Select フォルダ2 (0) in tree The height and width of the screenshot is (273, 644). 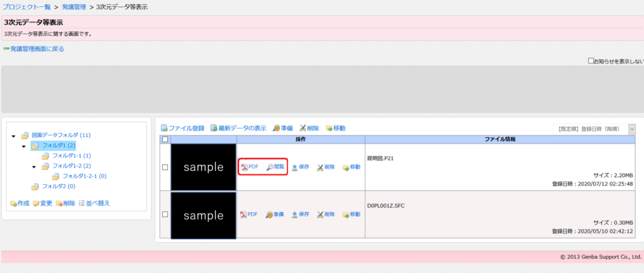pos(58,186)
